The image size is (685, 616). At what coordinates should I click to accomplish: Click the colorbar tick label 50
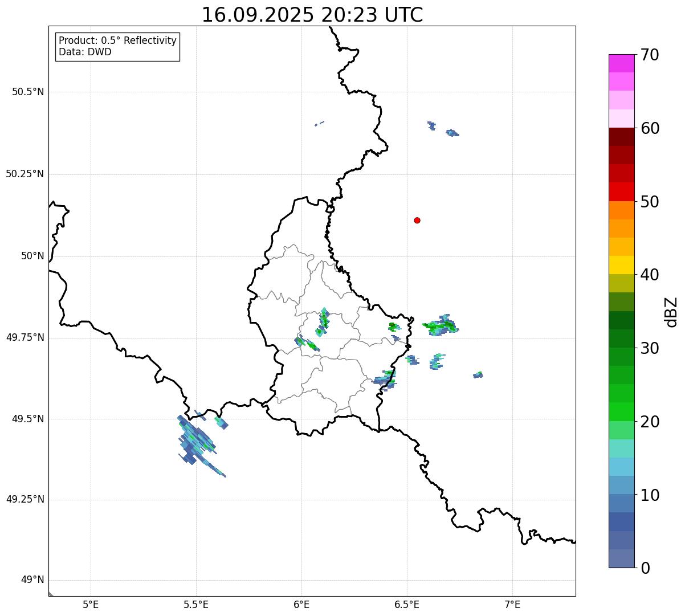[x=650, y=202]
